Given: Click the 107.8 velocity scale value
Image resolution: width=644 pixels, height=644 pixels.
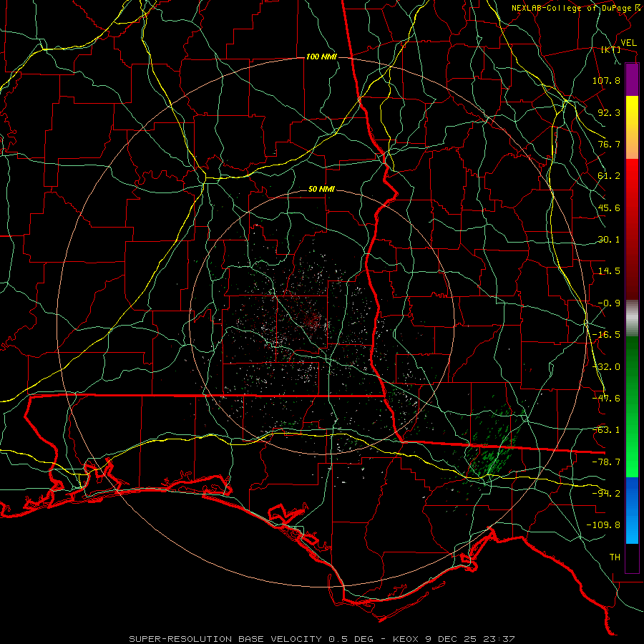Looking at the screenshot, I should 606,80.
